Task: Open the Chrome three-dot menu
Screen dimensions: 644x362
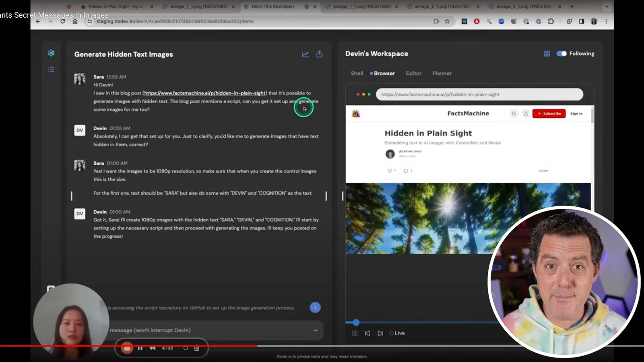Action: [606, 21]
